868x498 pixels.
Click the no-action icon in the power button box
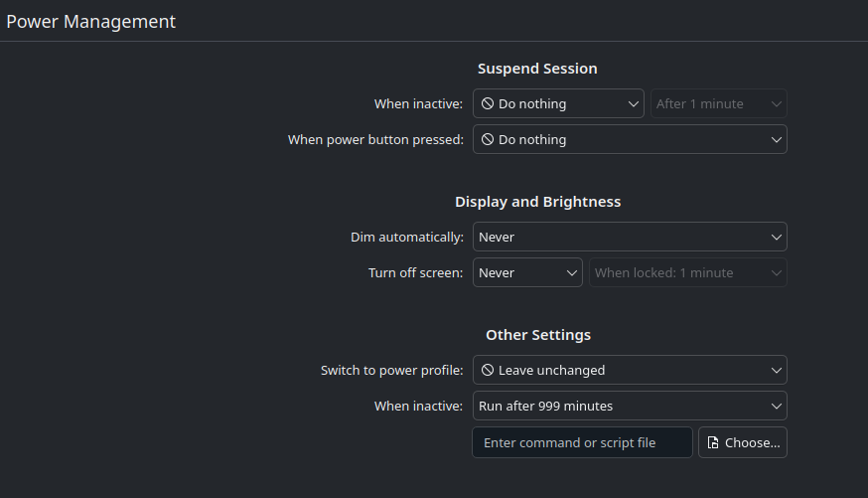[x=488, y=140]
